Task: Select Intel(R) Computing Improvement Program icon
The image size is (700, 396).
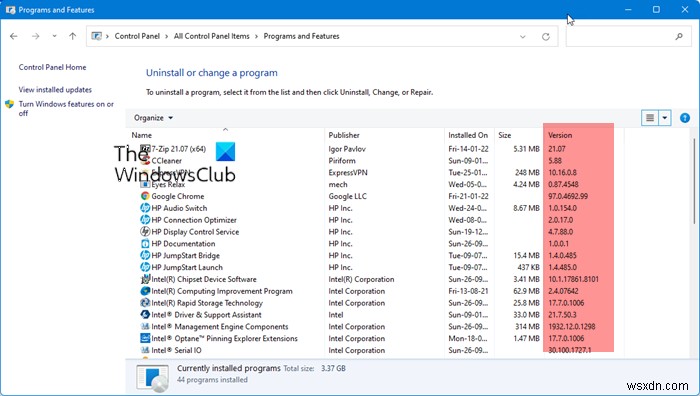Action: click(x=145, y=291)
